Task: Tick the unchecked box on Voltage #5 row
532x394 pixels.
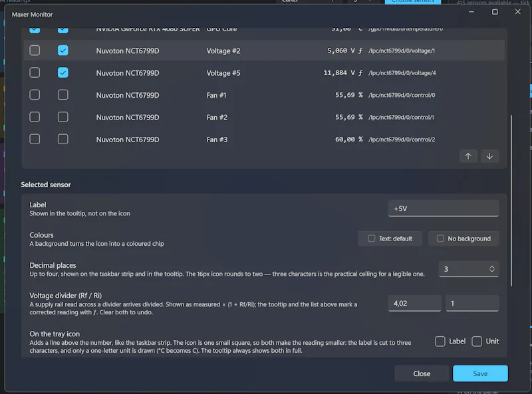Action: 35,72
